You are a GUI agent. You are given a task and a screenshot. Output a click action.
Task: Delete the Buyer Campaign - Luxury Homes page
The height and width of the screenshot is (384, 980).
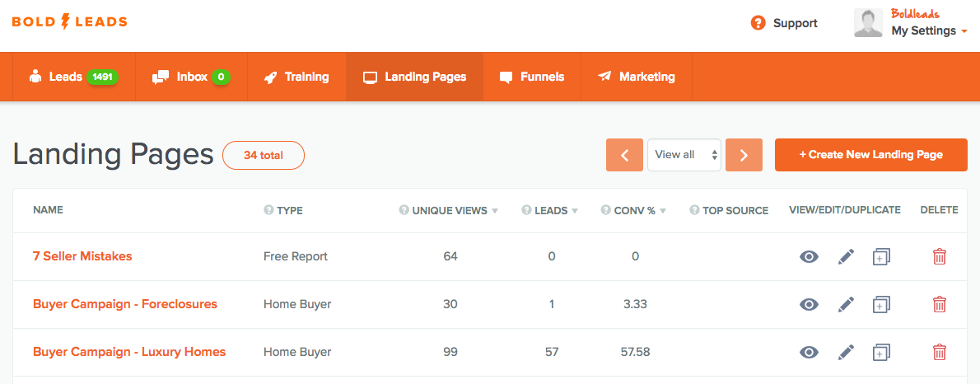(x=940, y=352)
